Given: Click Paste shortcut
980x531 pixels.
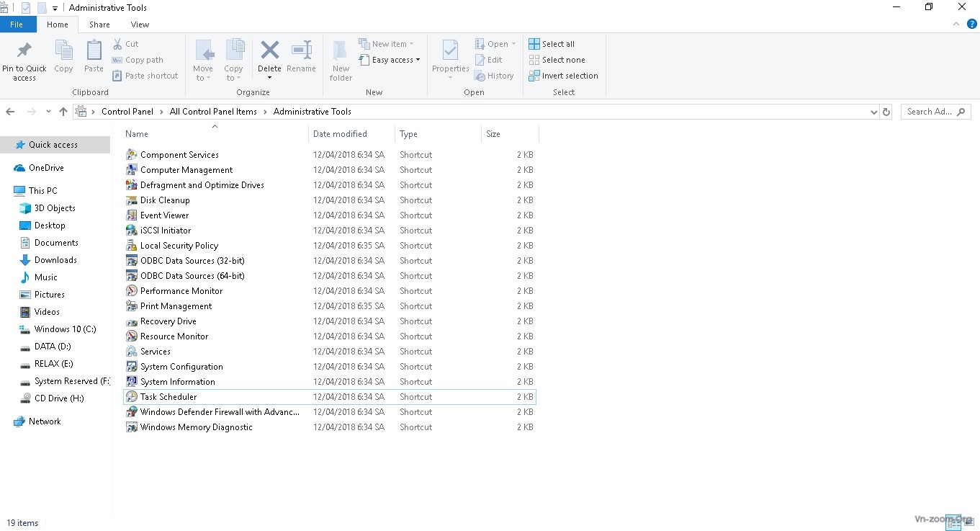Looking at the screenshot, I should coord(145,76).
